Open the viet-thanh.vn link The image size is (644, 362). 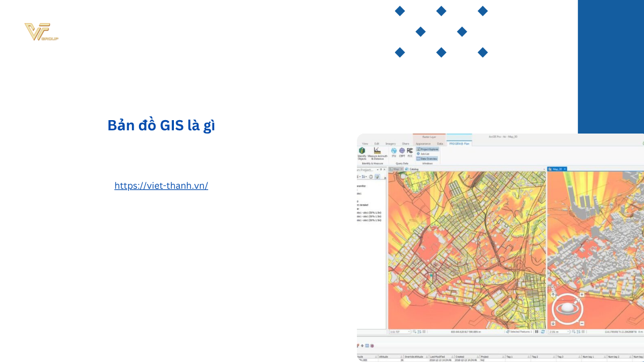[x=161, y=186]
